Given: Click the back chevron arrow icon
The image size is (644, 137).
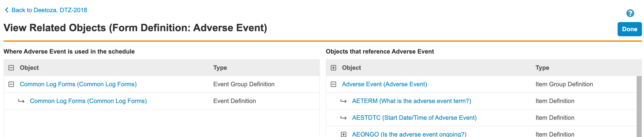Looking at the screenshot, I should 7,10.
